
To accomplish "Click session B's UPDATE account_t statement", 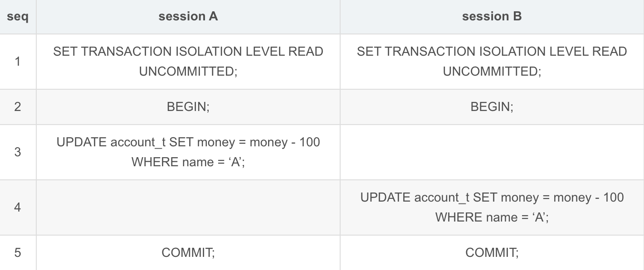I will (492, 207).
